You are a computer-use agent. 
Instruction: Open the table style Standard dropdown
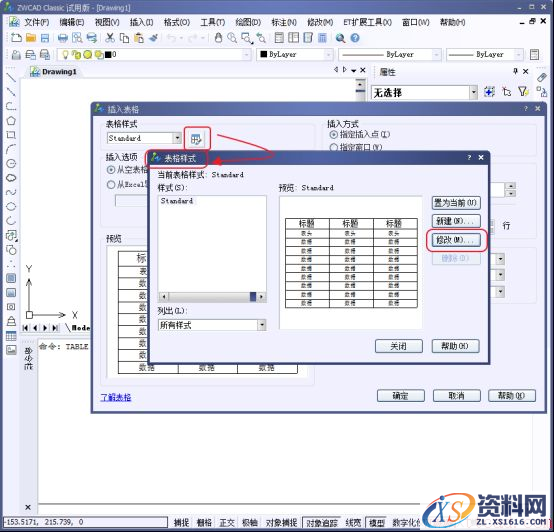177,138
